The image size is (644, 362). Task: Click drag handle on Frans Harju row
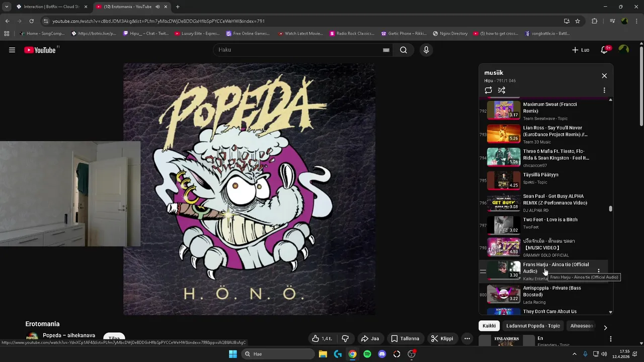(483, 271)
